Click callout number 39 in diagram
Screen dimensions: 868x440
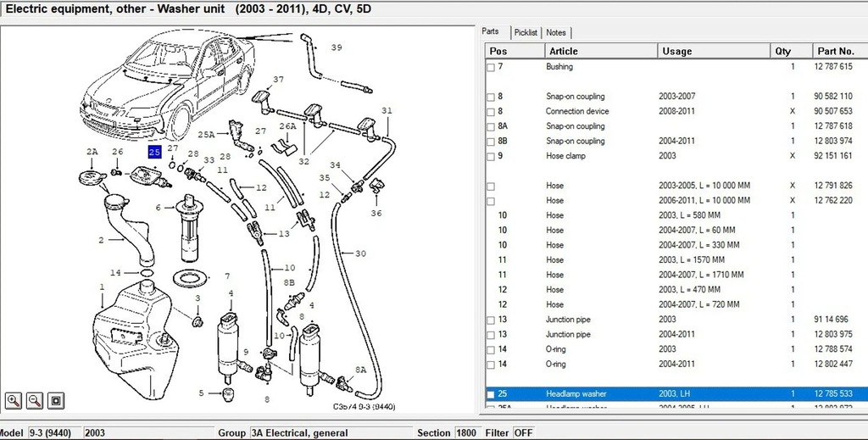click(337, 47)
